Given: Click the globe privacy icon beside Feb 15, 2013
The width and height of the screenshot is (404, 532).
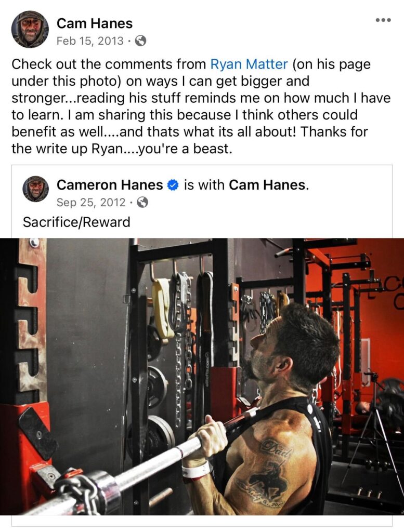Looking at the screenshot, I should click(140, 41).
